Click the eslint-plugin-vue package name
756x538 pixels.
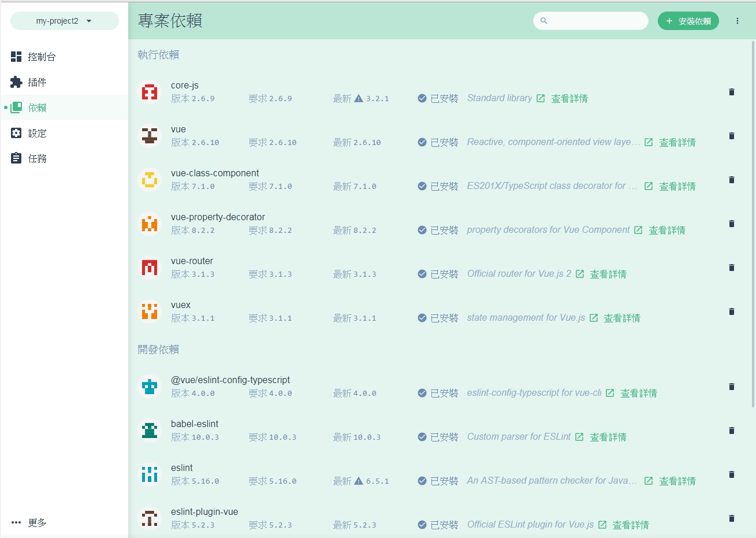coord(204,512)
